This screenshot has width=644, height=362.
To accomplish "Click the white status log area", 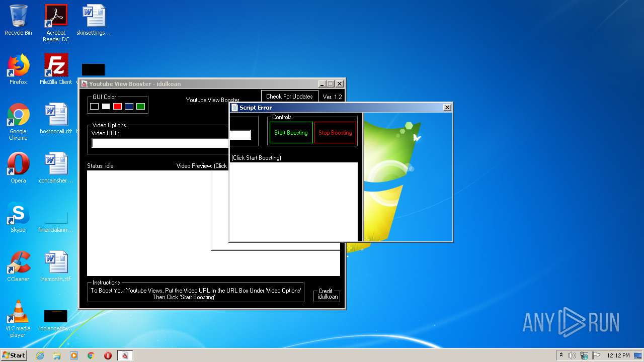I will (x=149, y=223).
